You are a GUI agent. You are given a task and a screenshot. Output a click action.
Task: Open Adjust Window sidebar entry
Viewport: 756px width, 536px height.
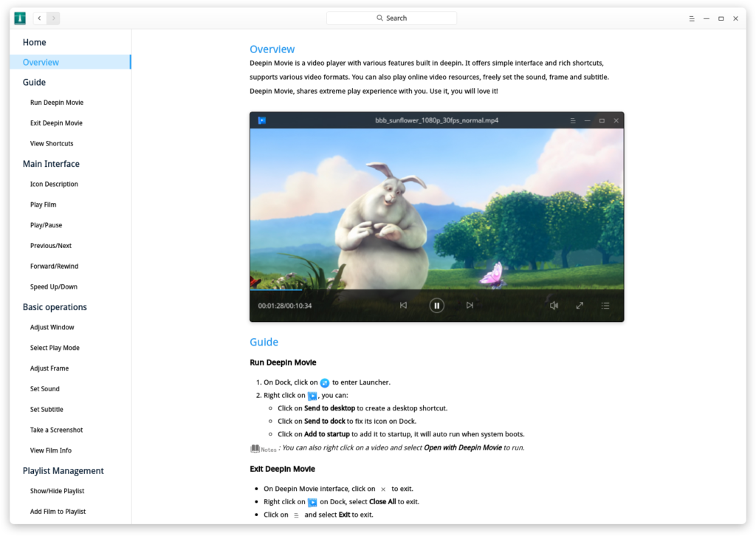[x=52, y=327]
